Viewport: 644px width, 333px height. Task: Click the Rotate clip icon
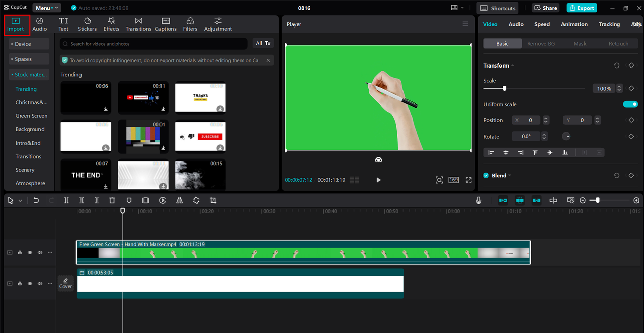point(196,200)
